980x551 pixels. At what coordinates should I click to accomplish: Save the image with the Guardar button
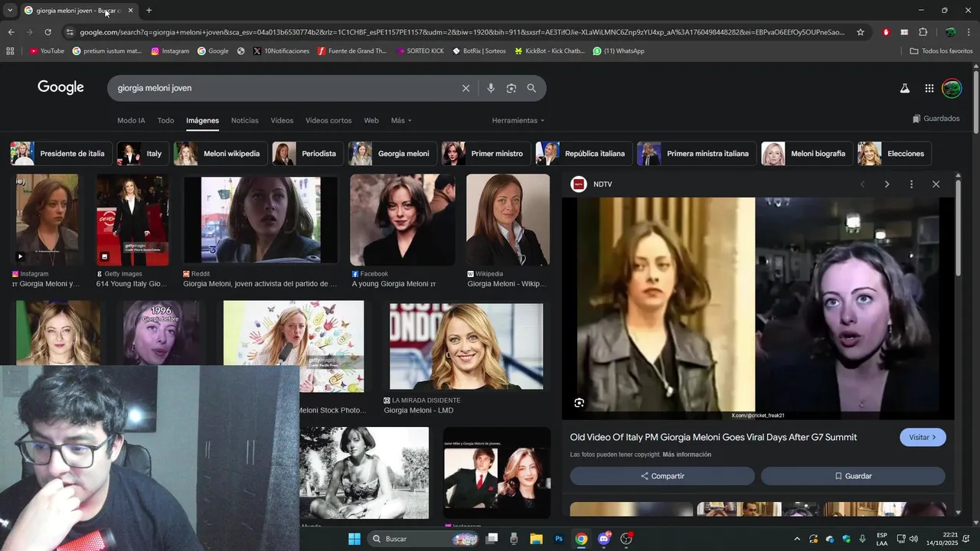click(x=853, y=476)
